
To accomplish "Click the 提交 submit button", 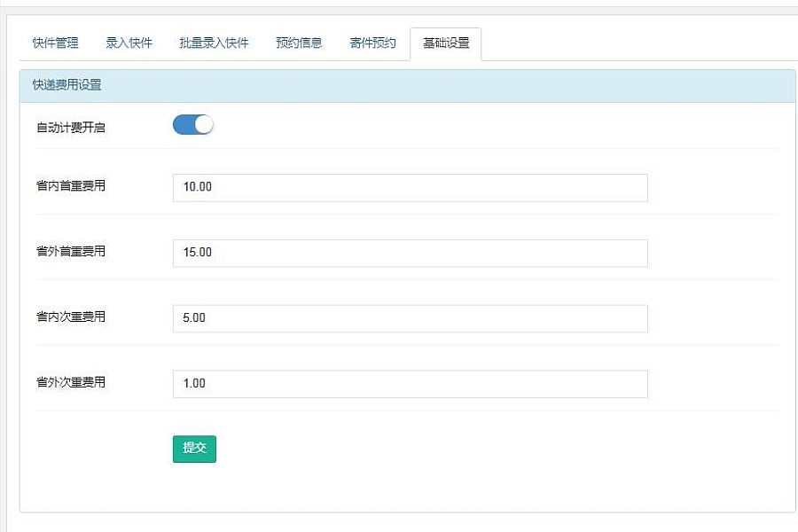I will pyautogui.click(x=194, y=449).
